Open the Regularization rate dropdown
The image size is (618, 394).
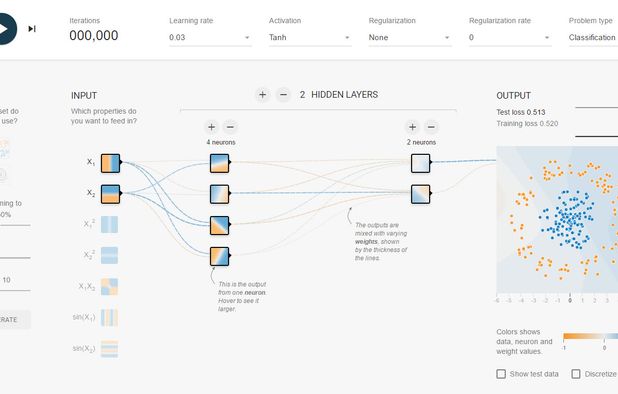pos(510,37)
